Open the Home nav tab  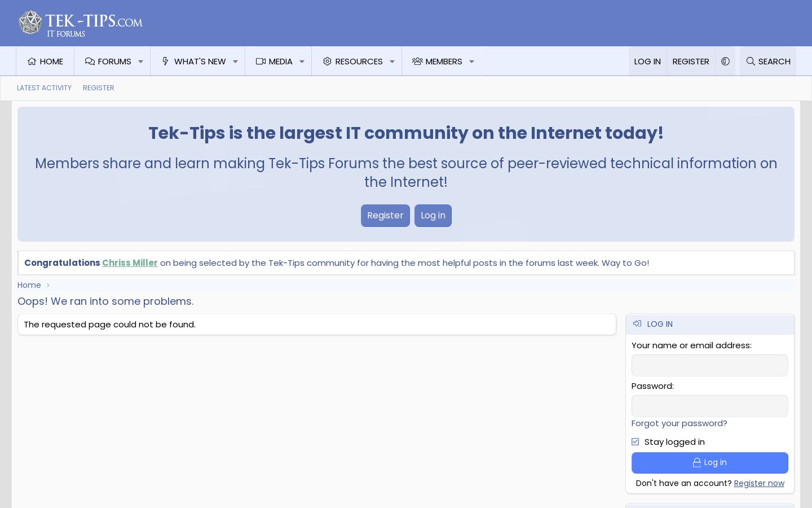(x=45, y=62)
